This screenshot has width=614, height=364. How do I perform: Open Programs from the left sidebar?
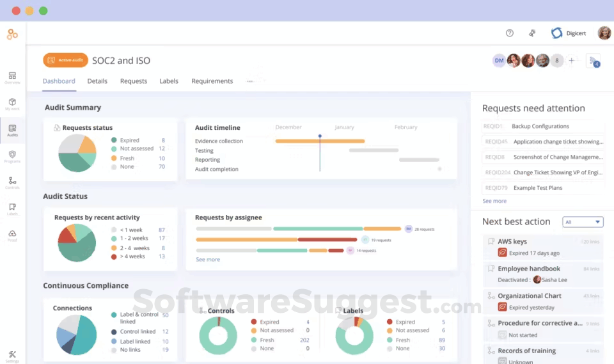(x=12, y=156)
